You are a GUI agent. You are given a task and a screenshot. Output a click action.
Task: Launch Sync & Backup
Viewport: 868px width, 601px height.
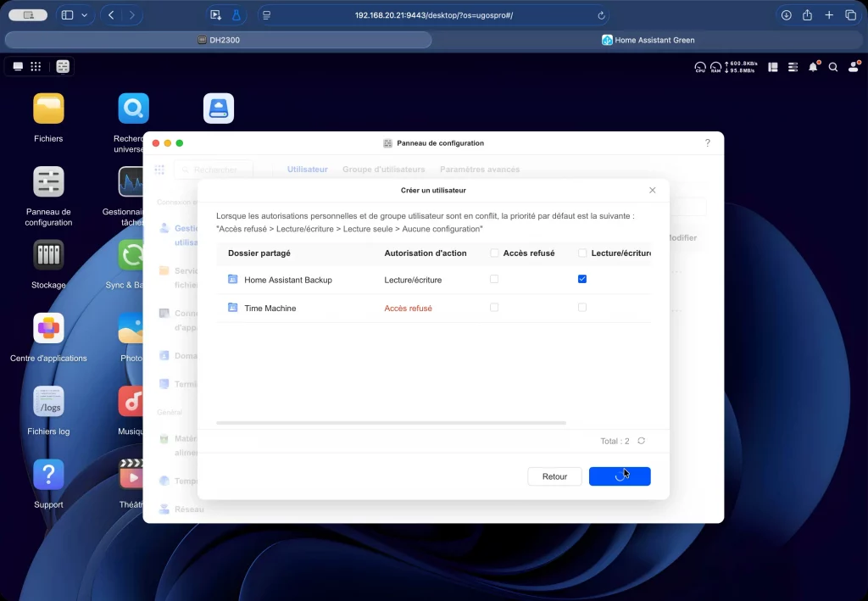coord(134,254)
